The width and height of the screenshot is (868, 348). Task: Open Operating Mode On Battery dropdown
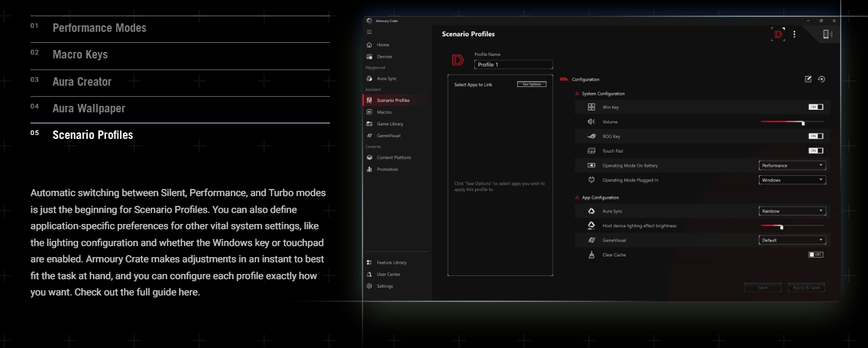click(792, 166)
